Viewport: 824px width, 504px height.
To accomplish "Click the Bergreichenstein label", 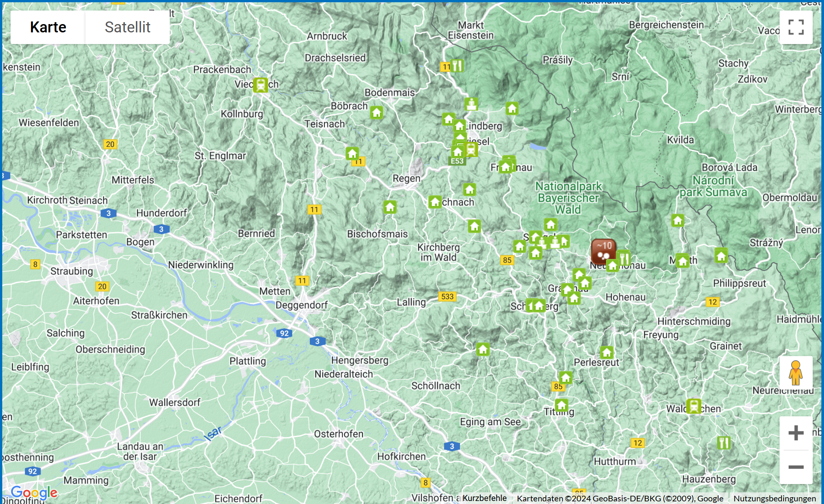I will pos(666,25).
